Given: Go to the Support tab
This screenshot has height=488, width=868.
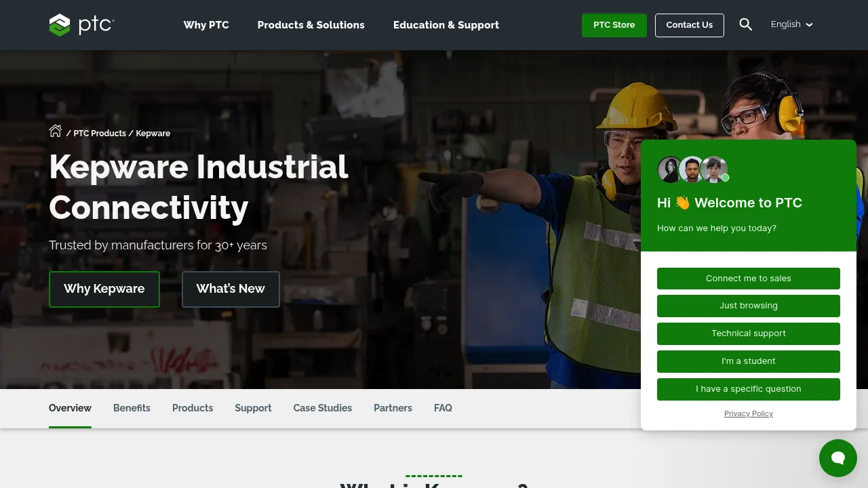Looking at the screenshot, I should [253, 408].
